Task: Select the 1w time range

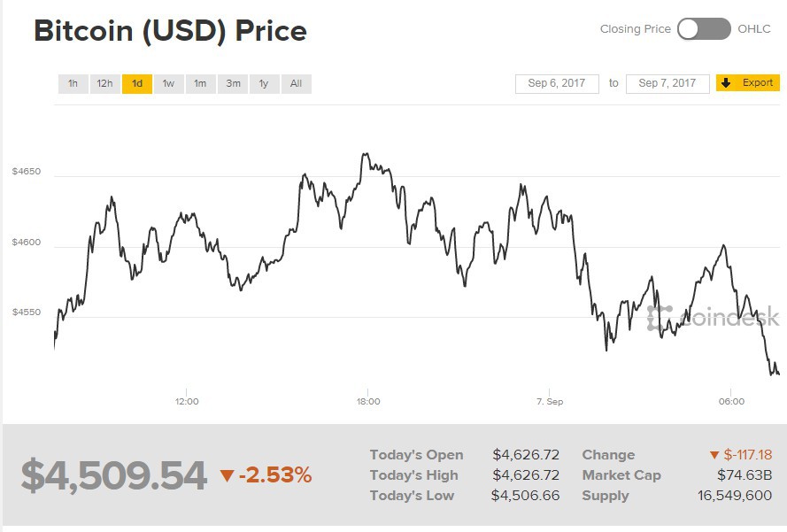Action: pos(168,83)
